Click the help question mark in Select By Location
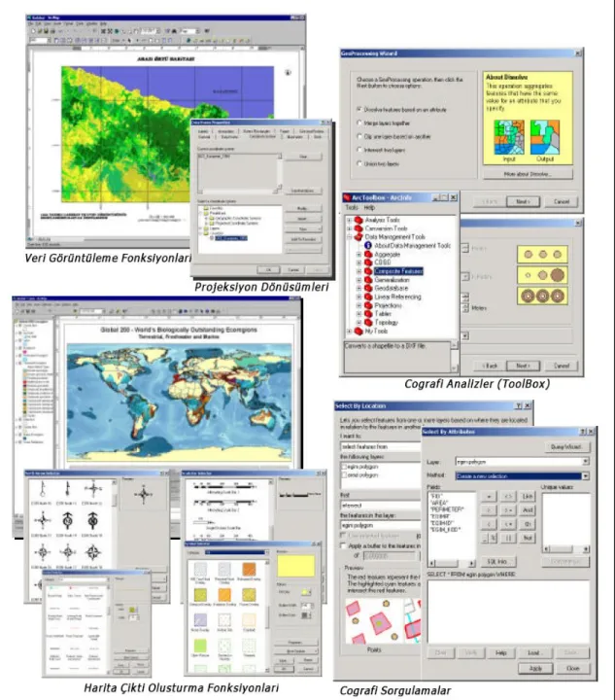The width and height of the screenshot is (615, 700). click(x=519, y=405)
